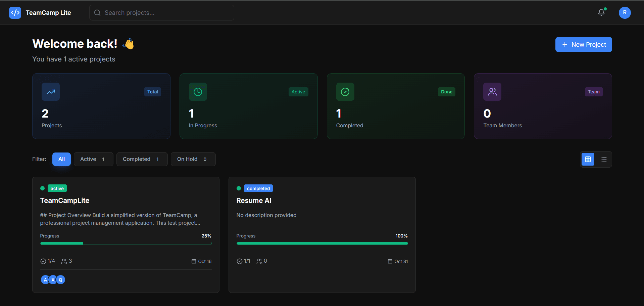Open the Resume AI project title
This screenshot has width=644, height=306.
[x=254, y=201]
